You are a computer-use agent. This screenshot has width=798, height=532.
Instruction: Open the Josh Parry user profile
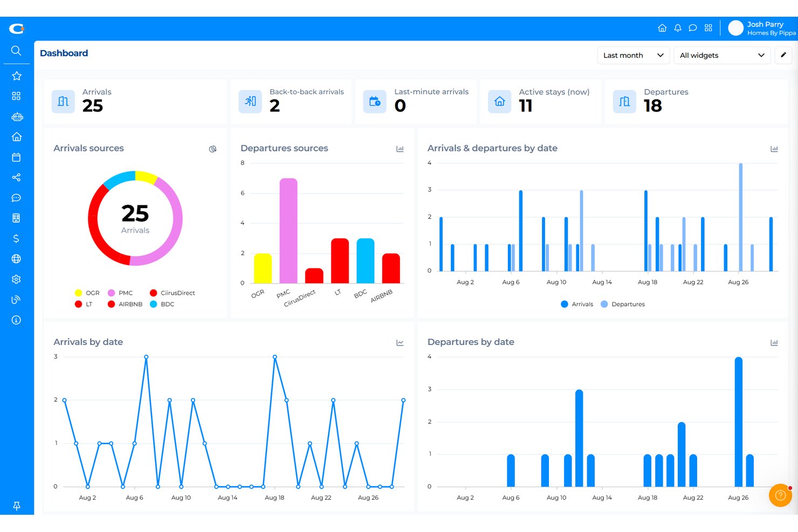point(762,28)
